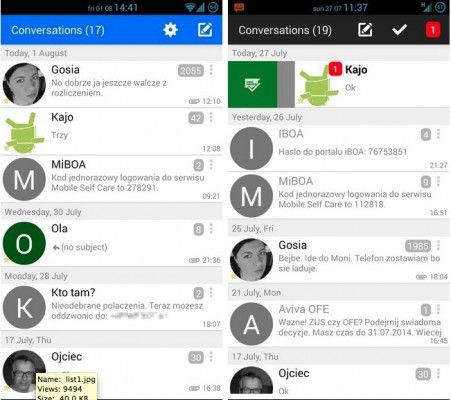The width and height of the screenshot is (451, 400).
Task: Tap the Conversations (17) title
Action: pyautogui.click(x=58, y=30)
